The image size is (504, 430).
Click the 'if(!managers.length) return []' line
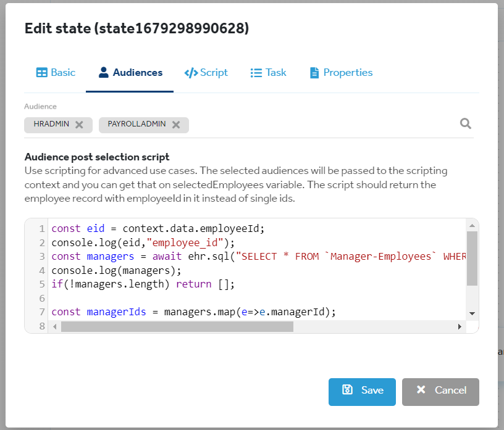coord(143,284)
